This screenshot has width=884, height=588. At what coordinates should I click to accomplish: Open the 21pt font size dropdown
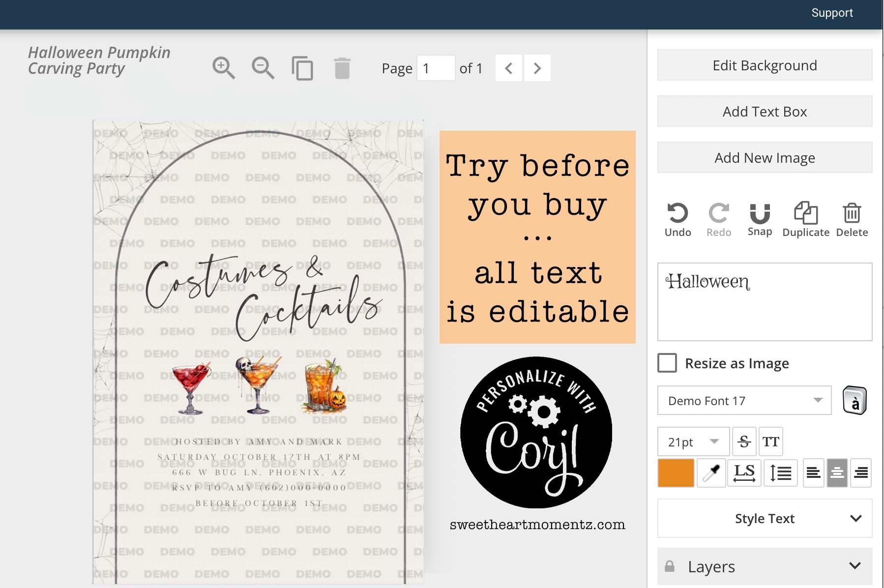tap(692, 441)
